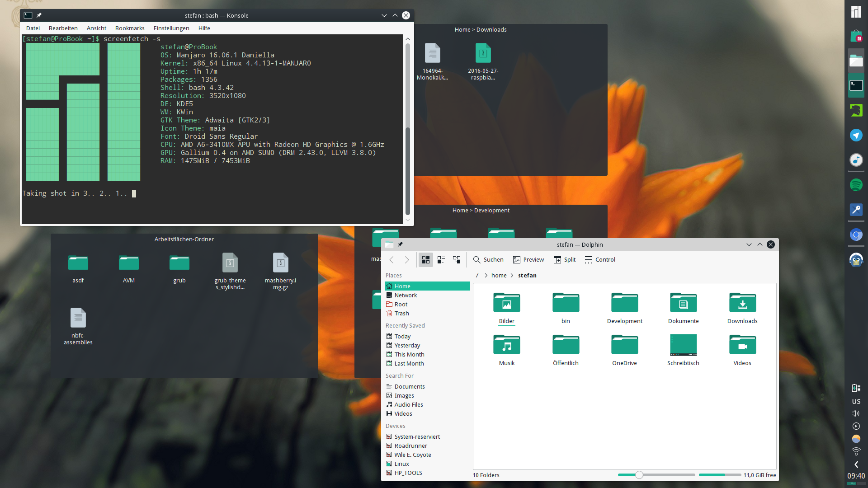Switch Dolphin to Compact view mode
This screenshot has height=488, width=868.
[441, 260]
